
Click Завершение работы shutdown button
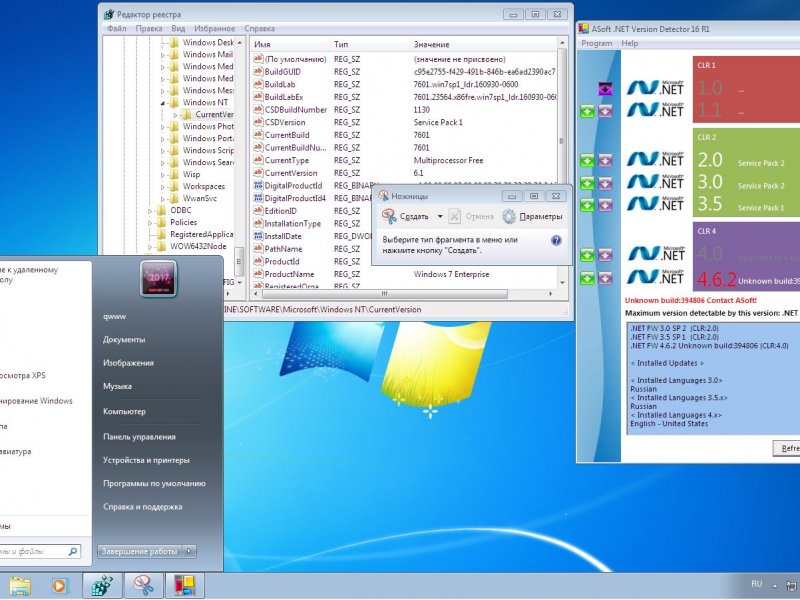pos(140,551)
